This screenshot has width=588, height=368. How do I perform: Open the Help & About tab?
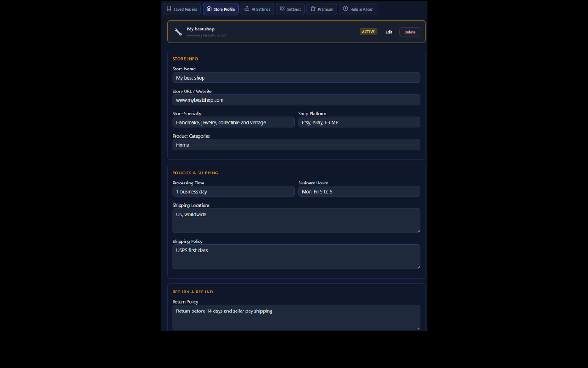point(358,9)
